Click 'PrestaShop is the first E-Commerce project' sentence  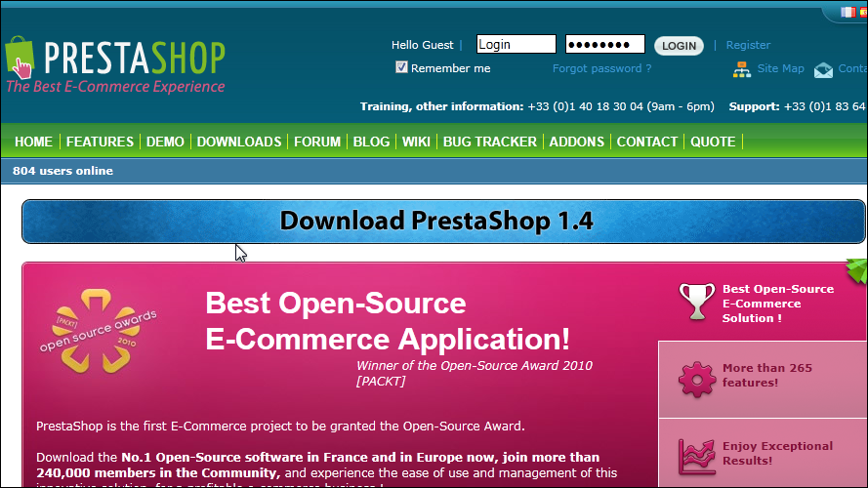pyautogui.click(x=280, y=427)
